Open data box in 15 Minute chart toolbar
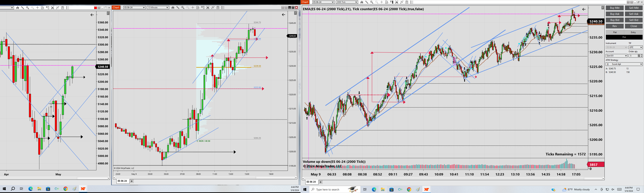Image resolution: width=644 pixels, height=193 pixels. click(x=198, y=8)
